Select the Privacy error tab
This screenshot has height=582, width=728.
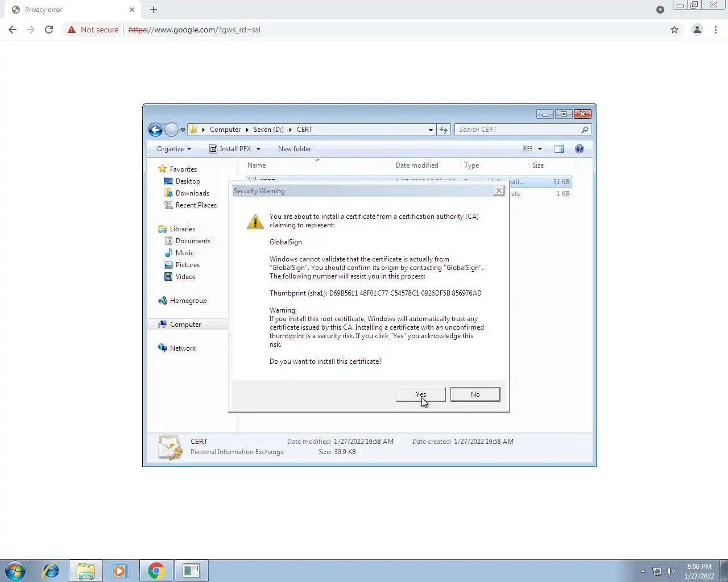(x=73, y=10)
